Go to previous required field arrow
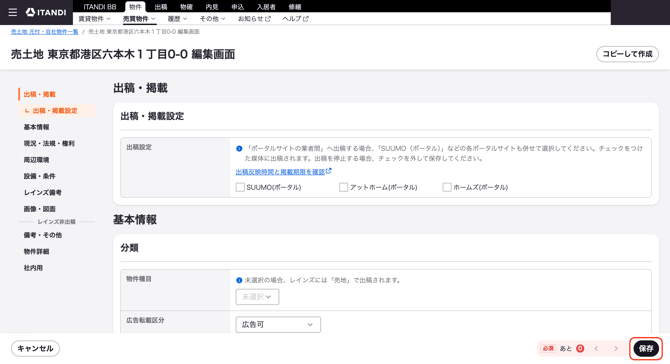Viewport: 670px width, 364px height. (x=597, y=349)
